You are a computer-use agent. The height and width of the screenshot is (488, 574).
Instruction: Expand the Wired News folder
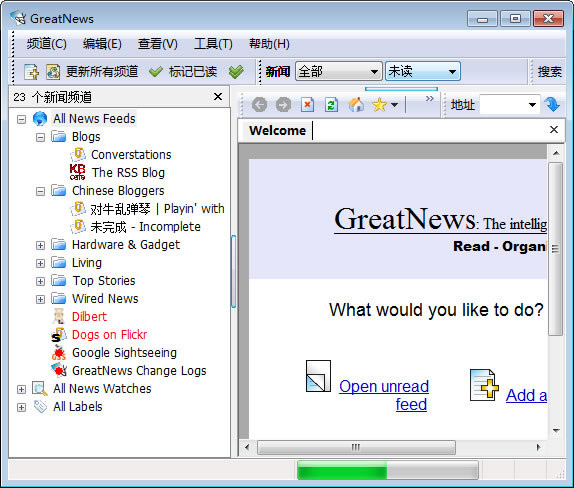pyautogui.click(x=40, y=299)
